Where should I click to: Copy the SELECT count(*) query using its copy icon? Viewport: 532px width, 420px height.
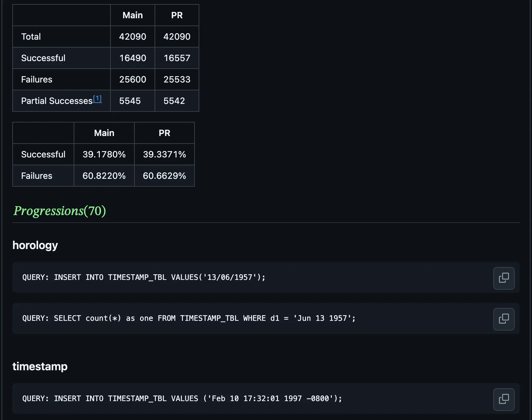504,319
